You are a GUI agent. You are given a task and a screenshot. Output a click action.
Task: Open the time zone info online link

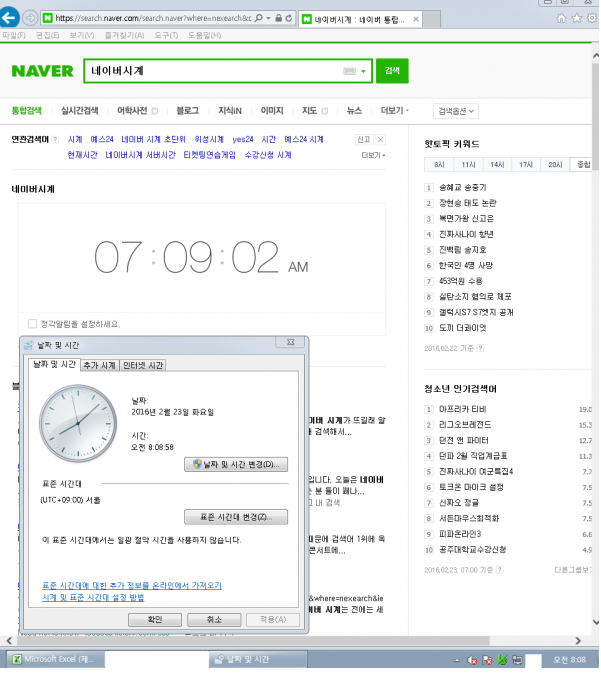[132, 585]
